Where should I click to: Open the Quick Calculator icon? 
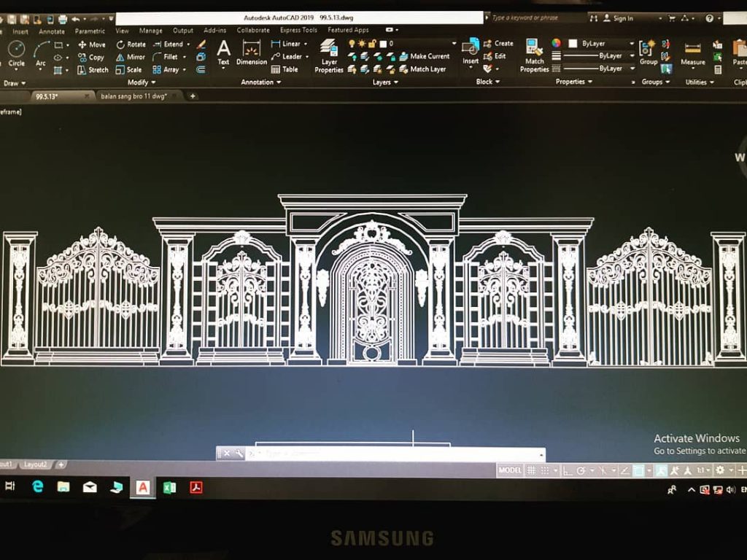pos(718,69)
